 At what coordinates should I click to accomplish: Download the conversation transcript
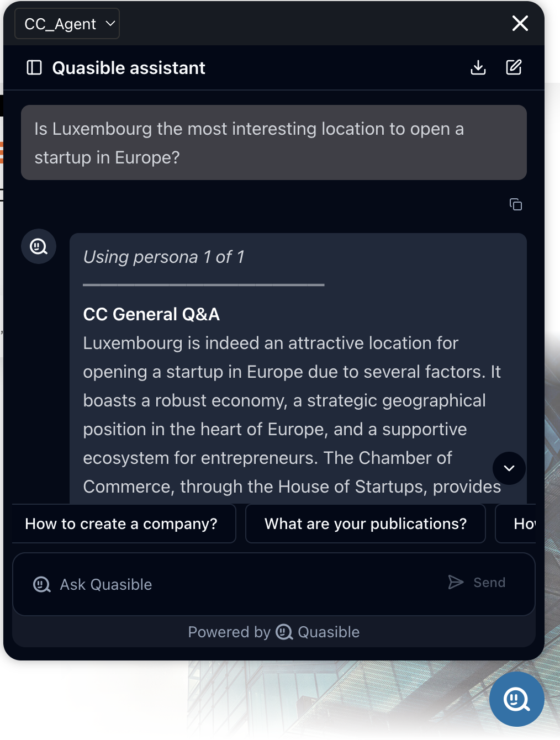click(478, 67)
